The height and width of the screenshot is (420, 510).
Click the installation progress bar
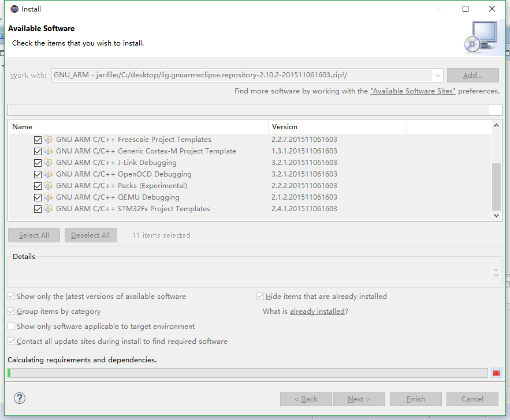[x=247, y=373]
